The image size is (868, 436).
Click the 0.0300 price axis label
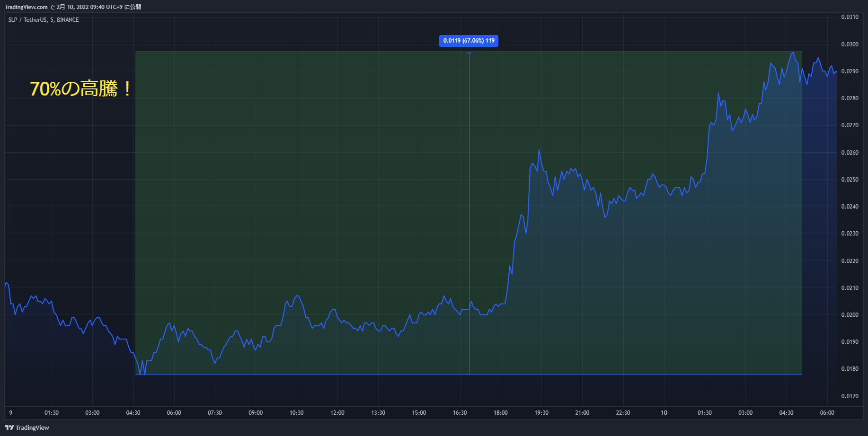(850, 44)
